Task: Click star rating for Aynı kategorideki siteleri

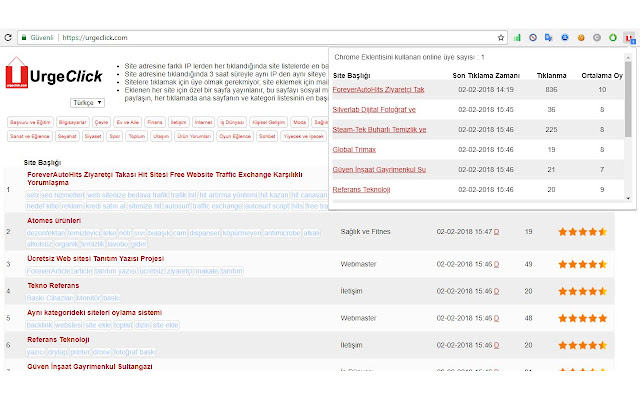Action: pos(582,318)
